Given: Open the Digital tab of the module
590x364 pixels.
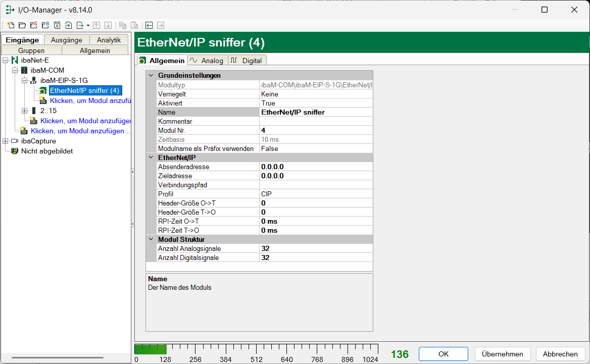Looking at the screenshot, I should 247,61.
